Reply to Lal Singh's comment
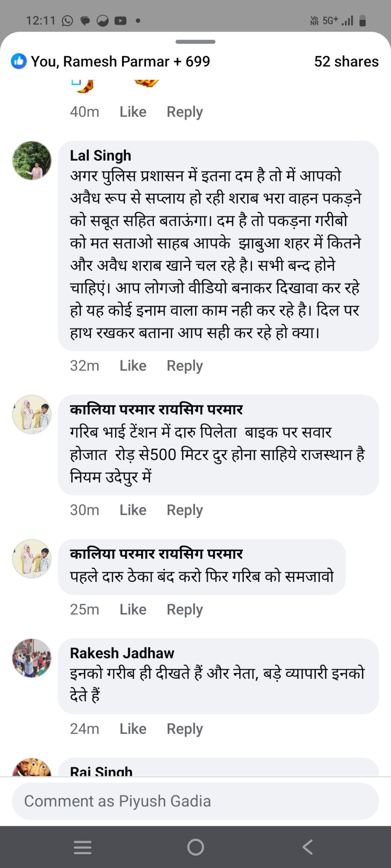Screen dimensions: 391x868 (185, 365)
